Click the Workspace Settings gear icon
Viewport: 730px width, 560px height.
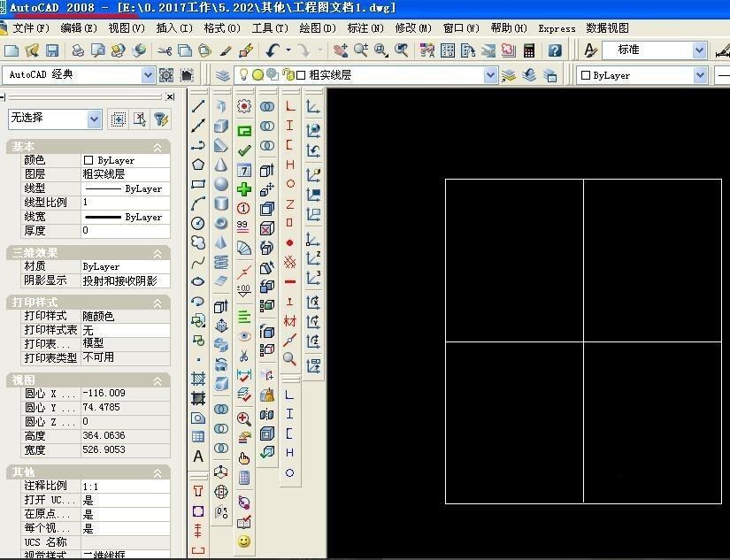pyautogui.click(x=166, y=75)
